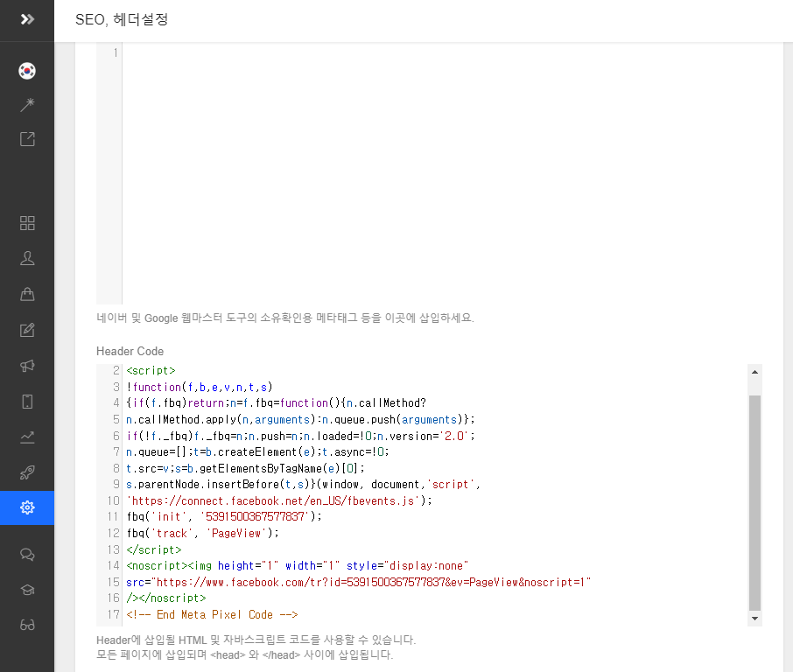Image resolution: width=793 pixels, height=672 pixels.
Task: Open site preview via external-link icon
Action: pos(27,139)
